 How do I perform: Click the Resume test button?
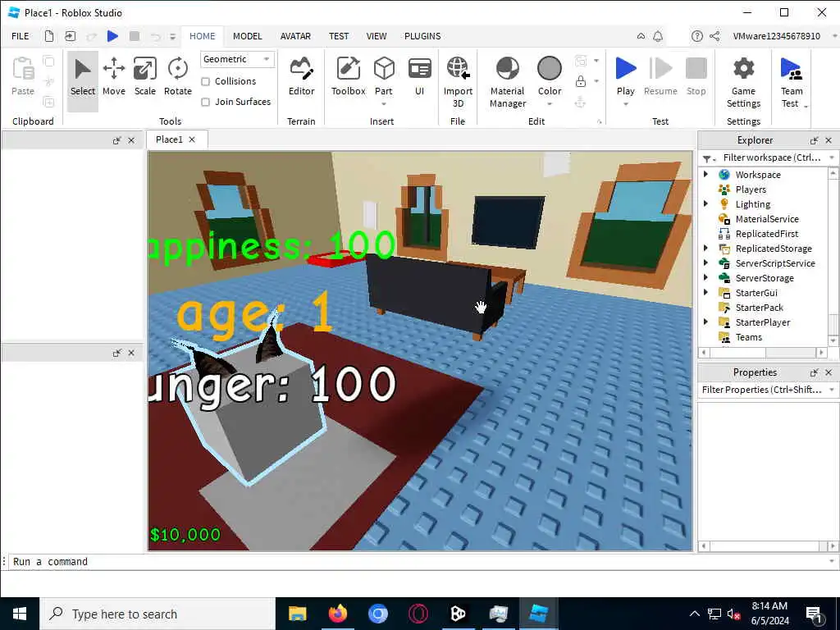point(660,76)
